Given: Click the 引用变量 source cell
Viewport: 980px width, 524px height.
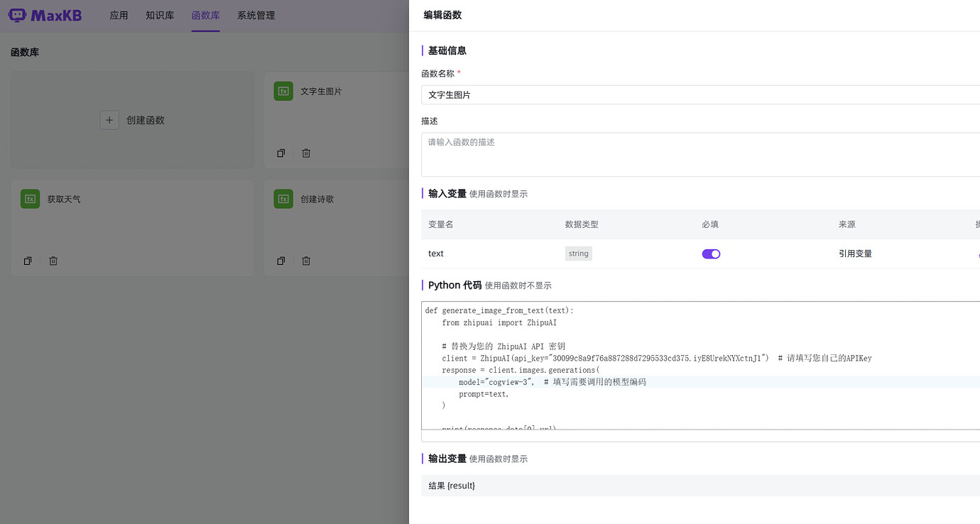Looking at the screenshot, I should pyautogui.click(x=856, y=253).
